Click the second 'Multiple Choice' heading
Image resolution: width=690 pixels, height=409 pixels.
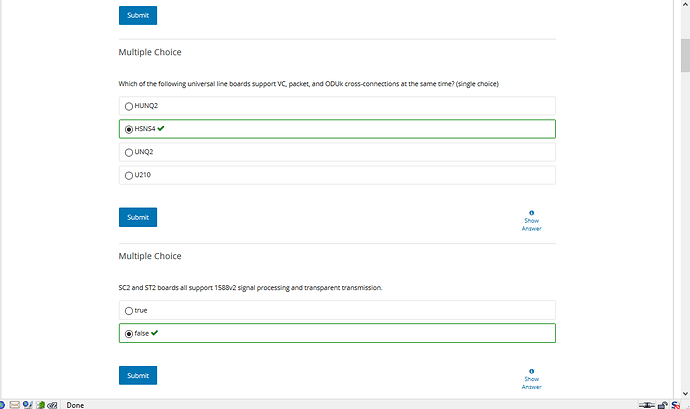(150, 256)
